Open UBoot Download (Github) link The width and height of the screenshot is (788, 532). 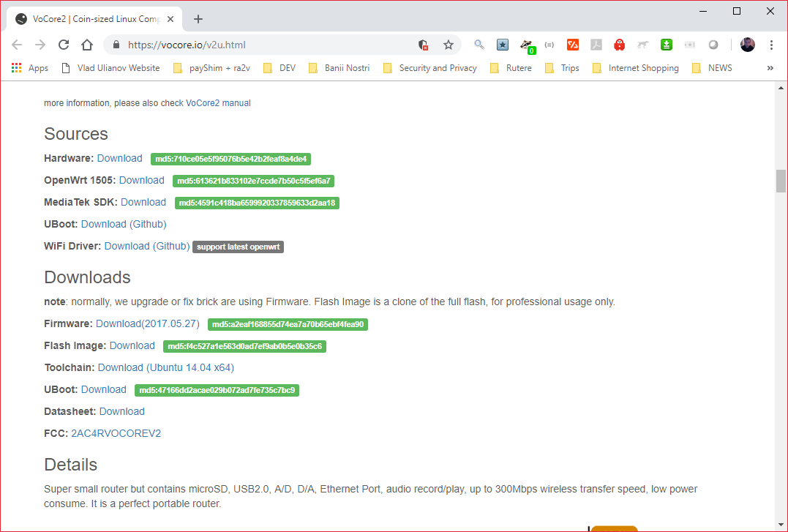[x=124, y=224]
